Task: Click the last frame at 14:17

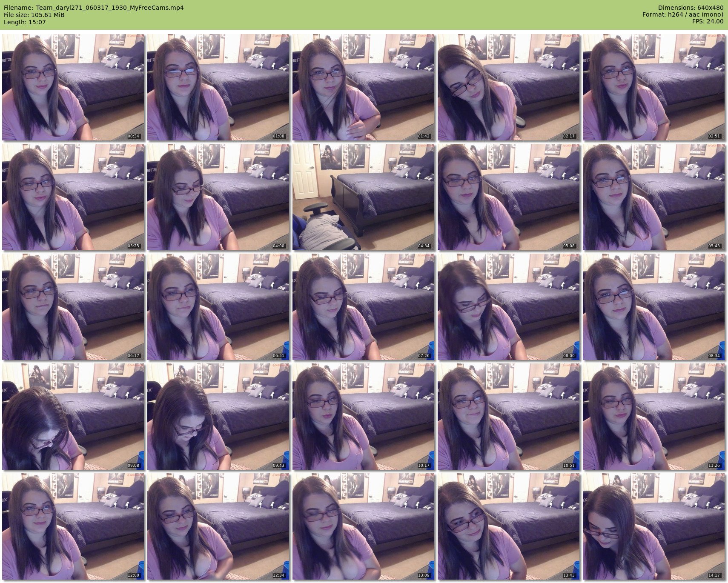Action: (654, 526)
